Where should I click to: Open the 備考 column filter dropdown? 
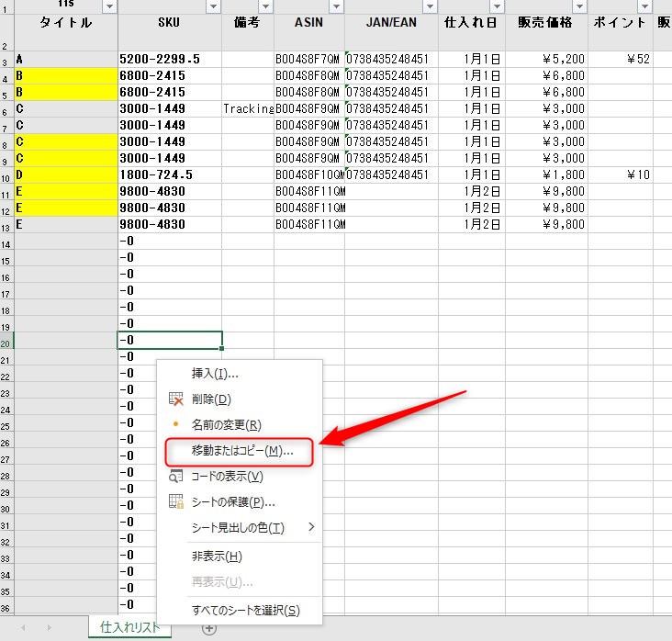[x=265, y=6]
